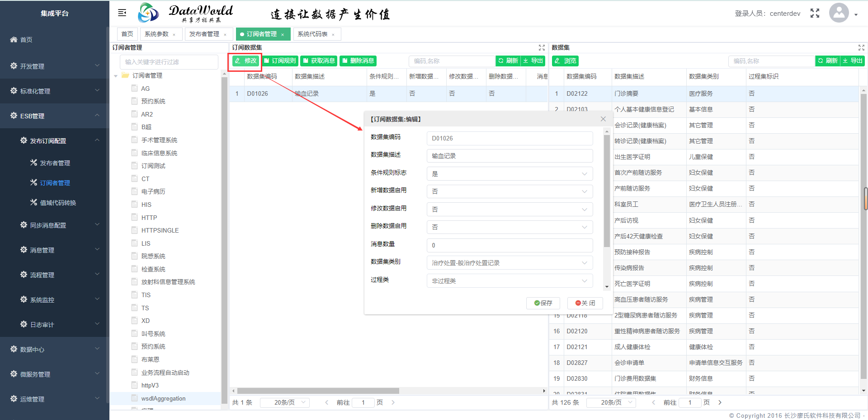Click the 数据集编码 field in dialog
The image size is (868, 420).
click(509, 138)
